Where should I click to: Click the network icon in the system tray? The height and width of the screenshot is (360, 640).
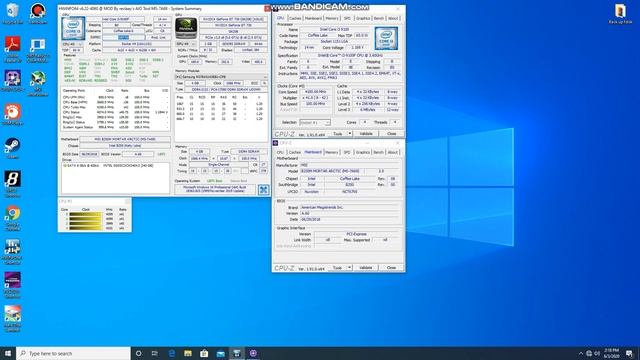(589, 353)
